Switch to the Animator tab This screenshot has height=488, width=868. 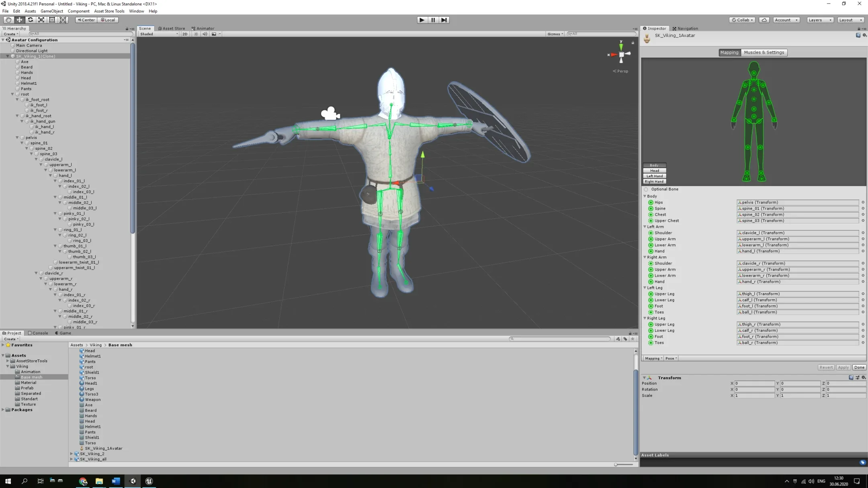pyautogui.click(x=203, y=29)
